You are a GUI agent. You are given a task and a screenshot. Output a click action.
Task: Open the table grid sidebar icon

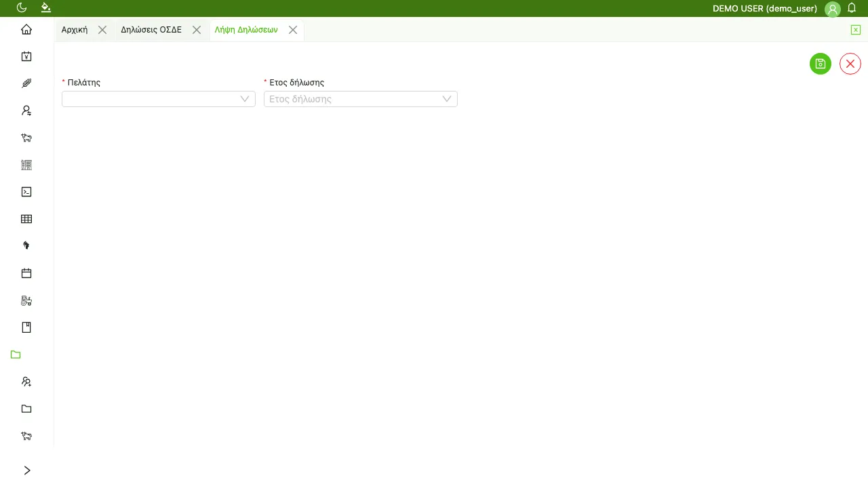pyautogui.click(x=26, y=219)
